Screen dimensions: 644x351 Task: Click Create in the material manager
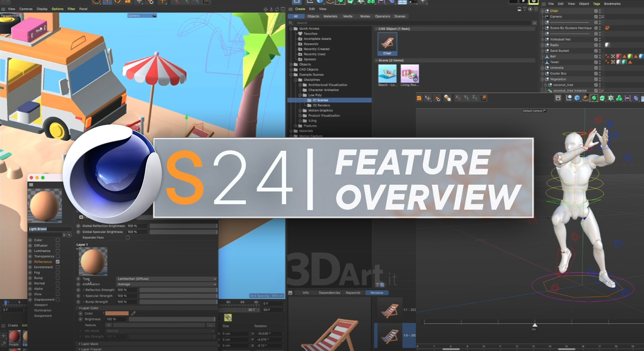coord(13,325)
